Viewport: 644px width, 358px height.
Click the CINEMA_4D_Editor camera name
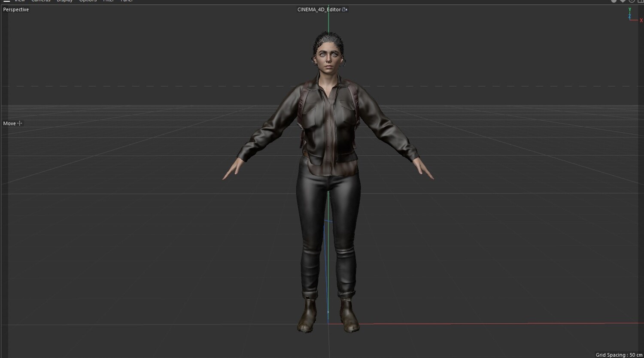pos(319,9)
